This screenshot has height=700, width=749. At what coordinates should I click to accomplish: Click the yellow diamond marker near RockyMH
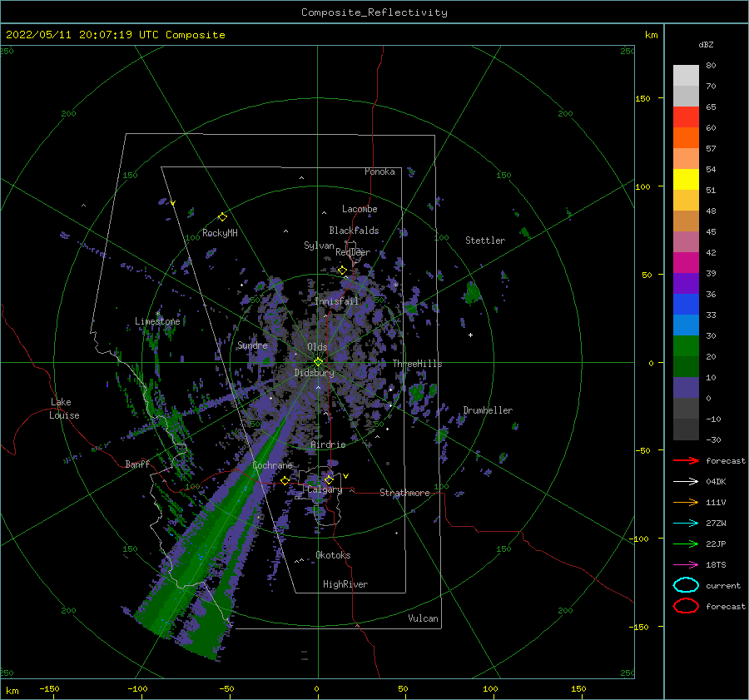[x=222, y=217]
